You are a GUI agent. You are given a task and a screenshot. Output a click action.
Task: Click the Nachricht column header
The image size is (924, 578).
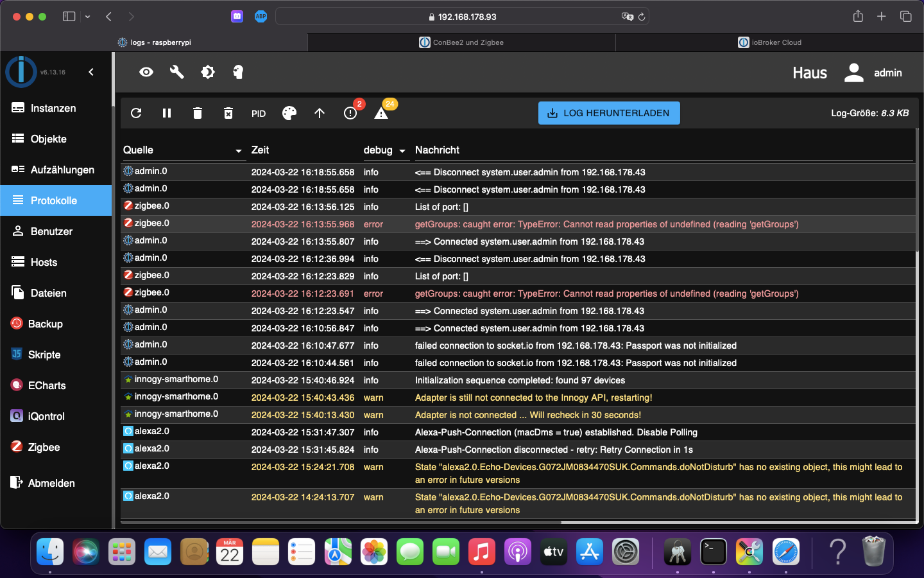pyautogui.click(x=437, y=150)
